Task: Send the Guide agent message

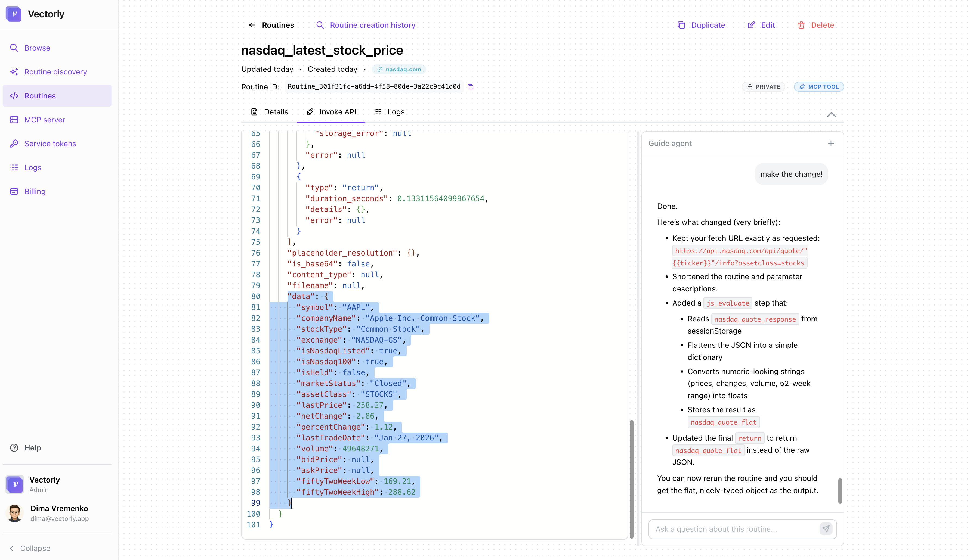Action: coord(826,529)
